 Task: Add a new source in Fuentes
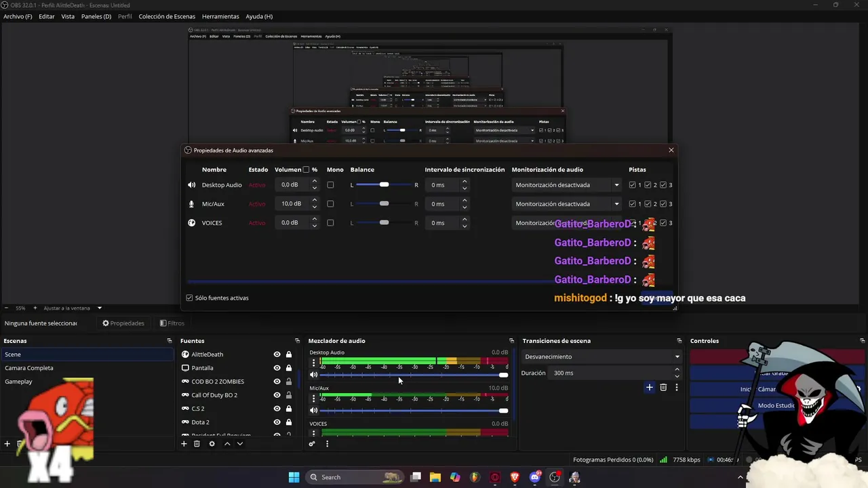(x=184, y=444)
